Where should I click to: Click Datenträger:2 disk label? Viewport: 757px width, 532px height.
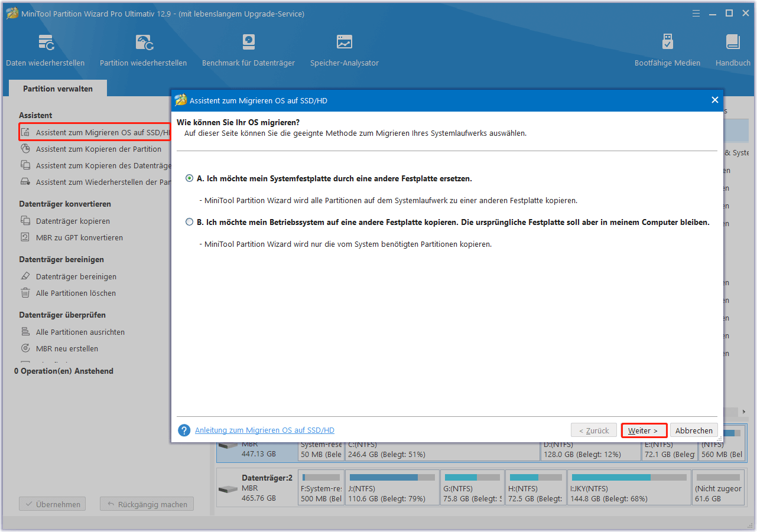(267, 477)
